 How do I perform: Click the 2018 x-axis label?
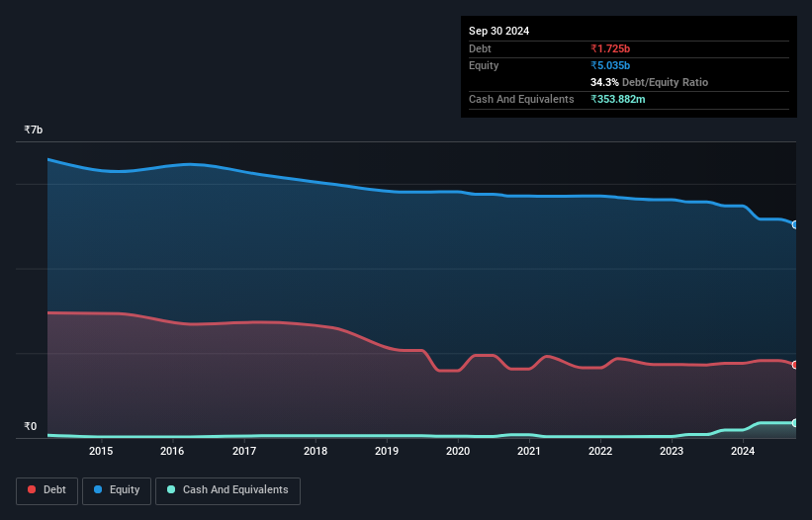(316, 451)
